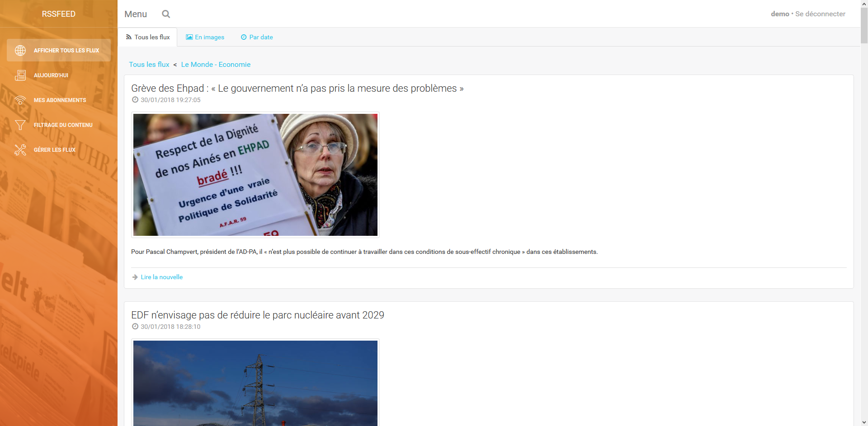Click the arrow icon beside Lire la nouvelle
The image size is (868, 426).
tap(135, 277)
